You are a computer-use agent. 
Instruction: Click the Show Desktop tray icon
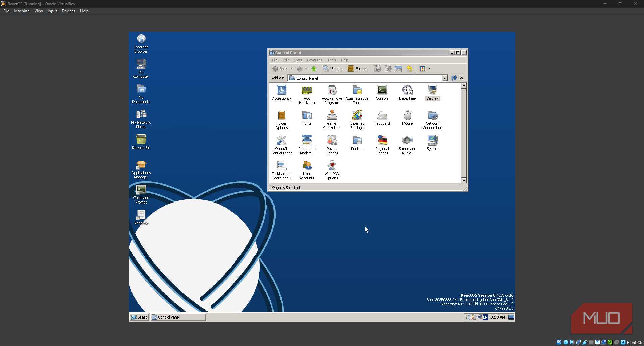(x=511, y=317)
